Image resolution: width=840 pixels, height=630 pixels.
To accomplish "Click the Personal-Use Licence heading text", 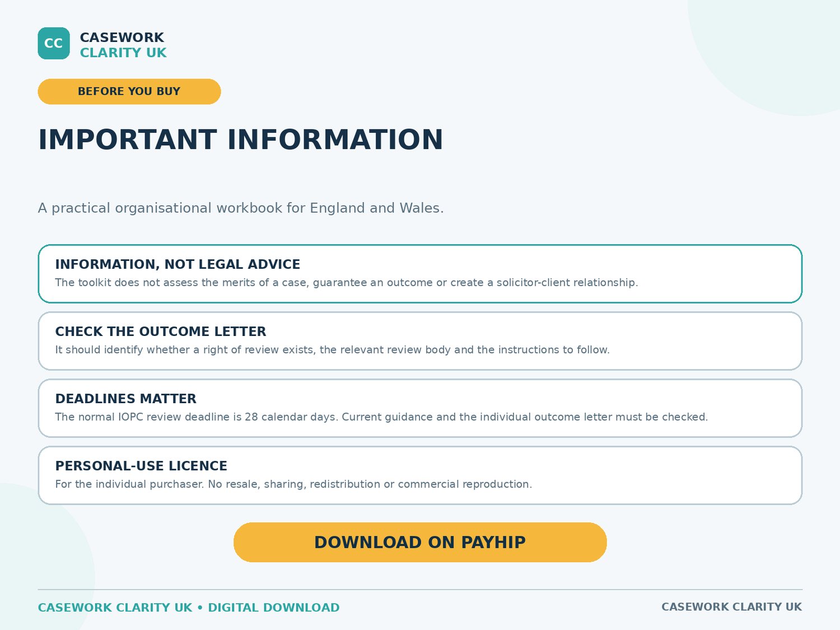I will [141, 466].
